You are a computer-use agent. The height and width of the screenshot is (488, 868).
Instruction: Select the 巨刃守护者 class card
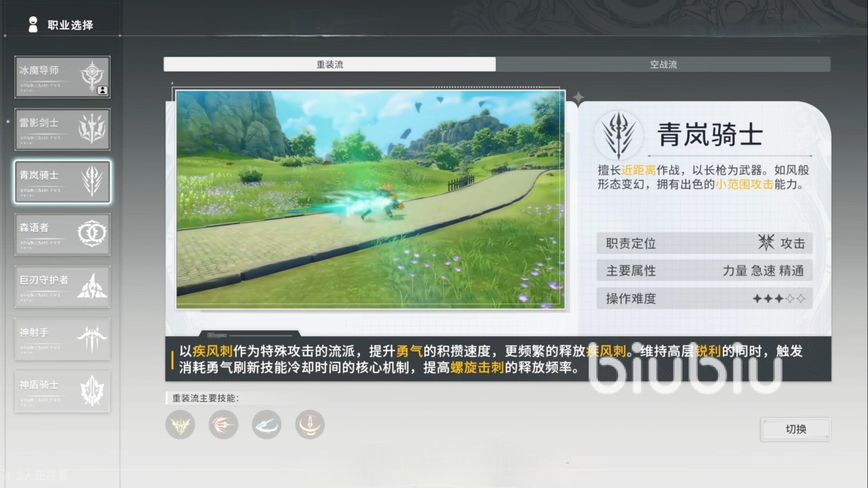62,286
